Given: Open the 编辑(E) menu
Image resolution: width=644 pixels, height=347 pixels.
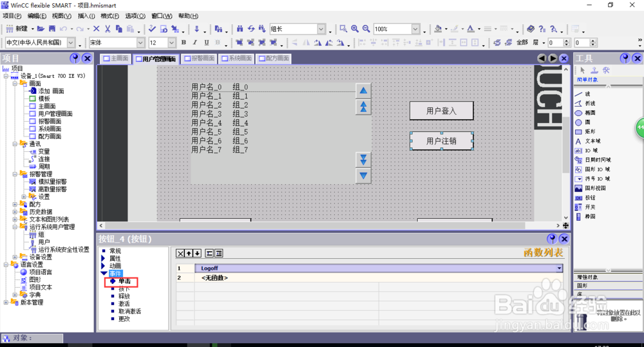Looking at the screenshot, I should 37,16.
